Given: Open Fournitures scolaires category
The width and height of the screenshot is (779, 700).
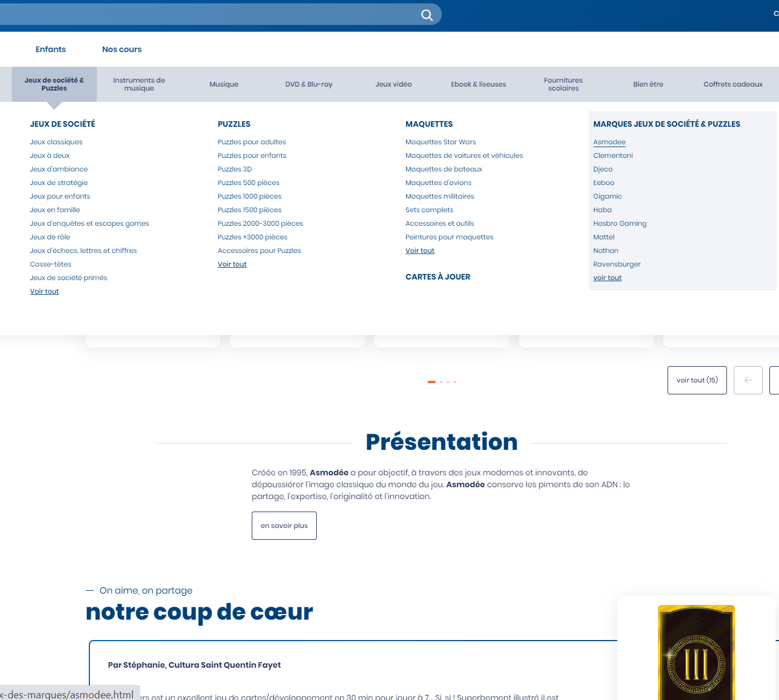Looking at the screenshot, I should (563, 84).
